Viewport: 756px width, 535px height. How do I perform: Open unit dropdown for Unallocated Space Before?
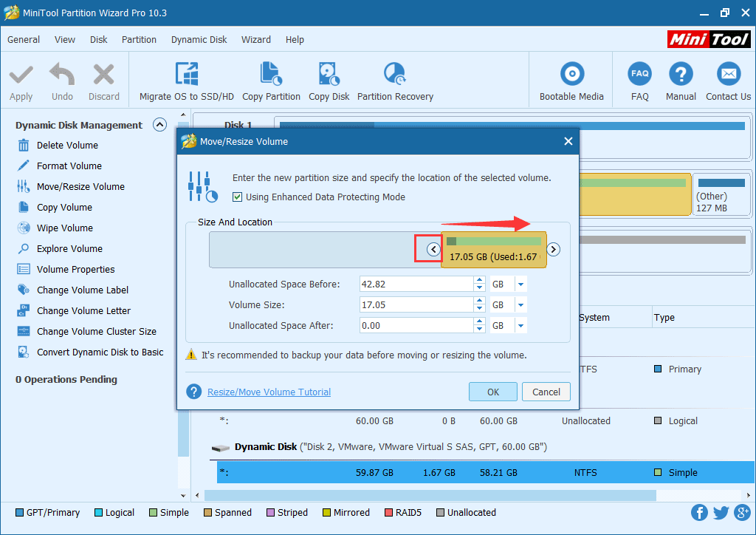[x=520, y=284]
